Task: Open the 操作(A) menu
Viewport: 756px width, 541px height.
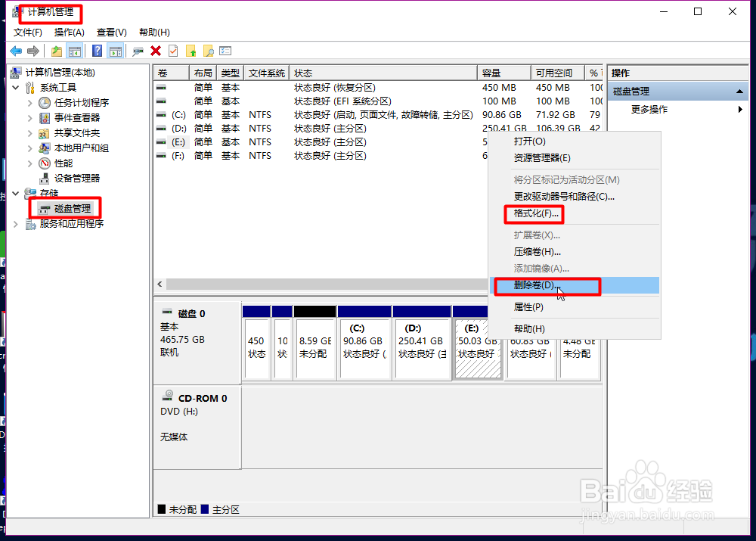Action: coord(69,33)
